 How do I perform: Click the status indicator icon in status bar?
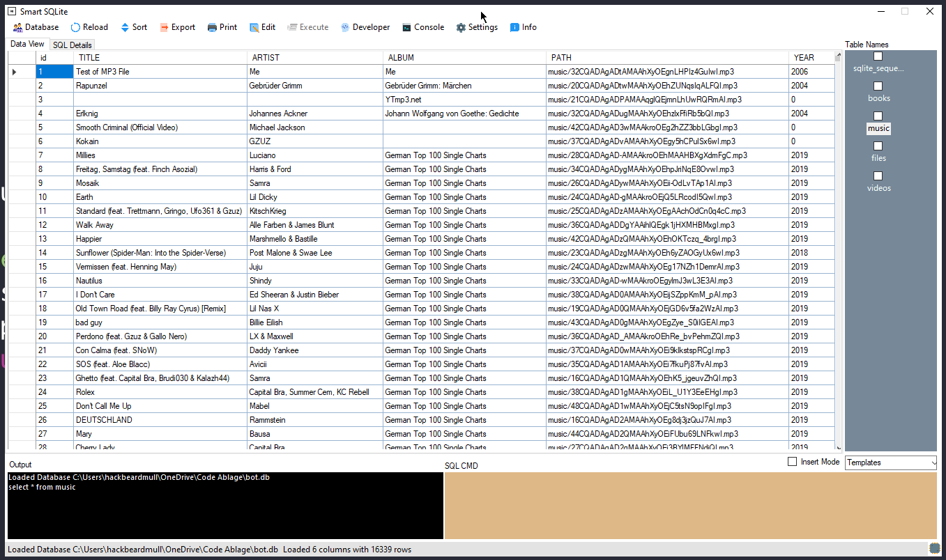(934, 549)
